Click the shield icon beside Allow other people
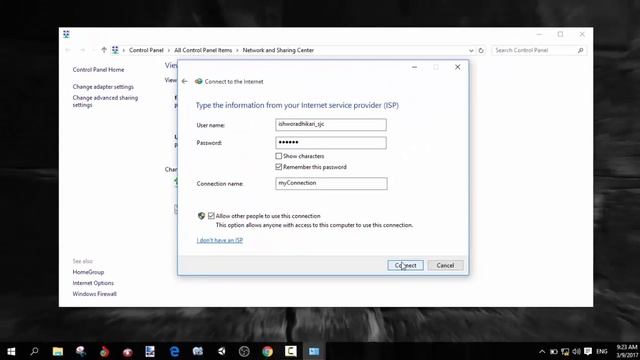Viewport: 640px width, 360px height. pos(201,216)
